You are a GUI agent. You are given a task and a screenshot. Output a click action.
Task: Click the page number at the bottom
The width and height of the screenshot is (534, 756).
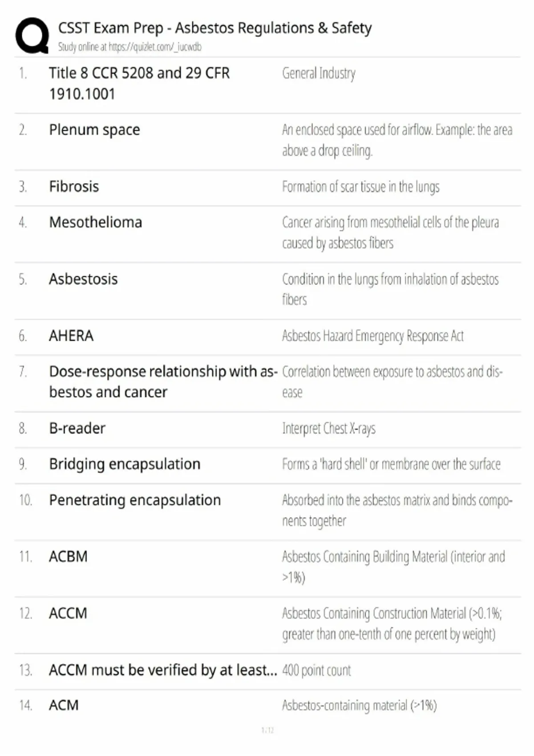[267, 730]
